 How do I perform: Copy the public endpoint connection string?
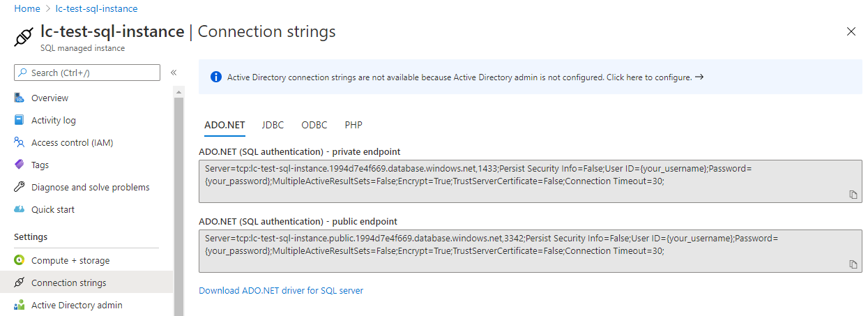853,264
